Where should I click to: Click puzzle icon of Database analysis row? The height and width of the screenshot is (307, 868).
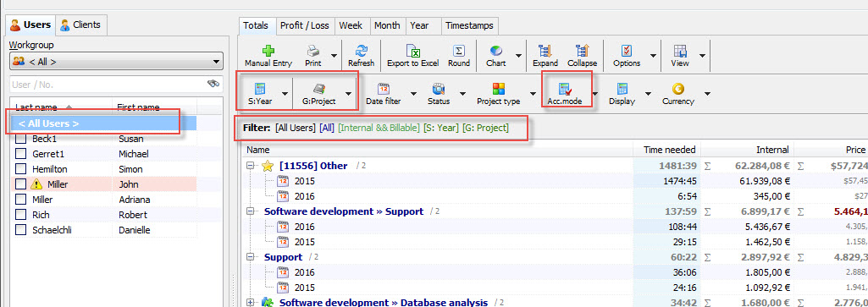pyautogui.click(x=267, y=302)
